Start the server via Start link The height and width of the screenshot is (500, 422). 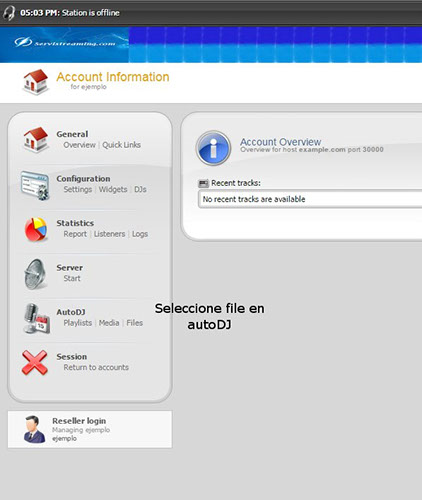72,278
